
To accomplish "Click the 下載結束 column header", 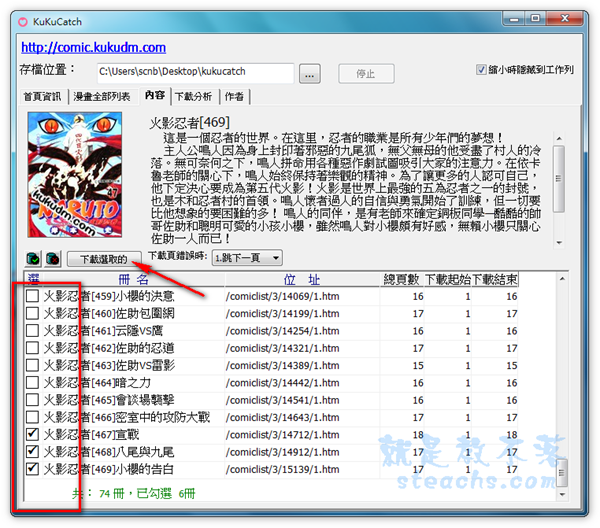I will pyautogui.click(x=495, y=279).
